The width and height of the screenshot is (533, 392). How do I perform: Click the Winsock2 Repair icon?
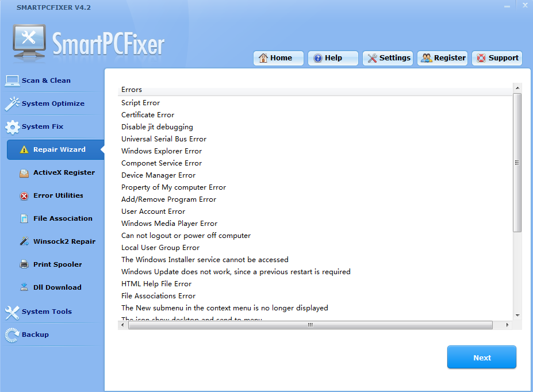click(x=24, y=241)
